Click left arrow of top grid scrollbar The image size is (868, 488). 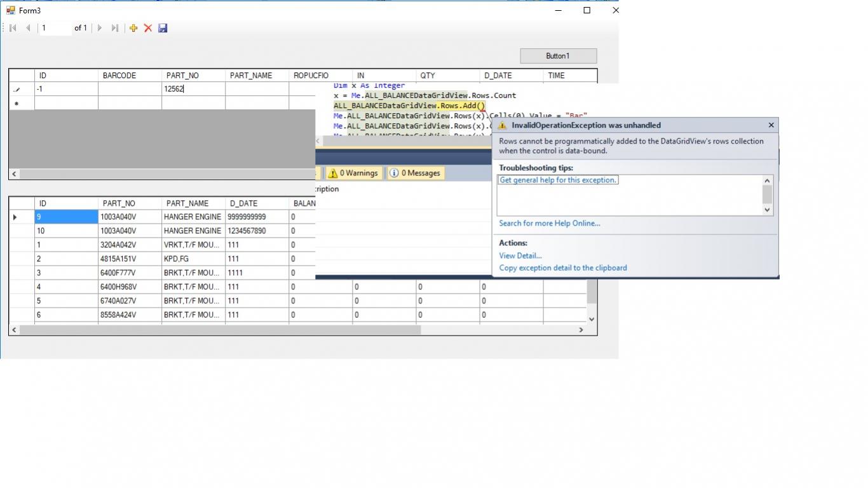pos(15,173)
